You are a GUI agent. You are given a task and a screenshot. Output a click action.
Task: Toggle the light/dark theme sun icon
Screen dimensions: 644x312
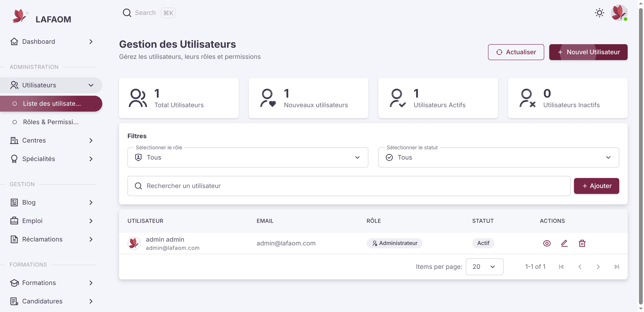point(599,13)
